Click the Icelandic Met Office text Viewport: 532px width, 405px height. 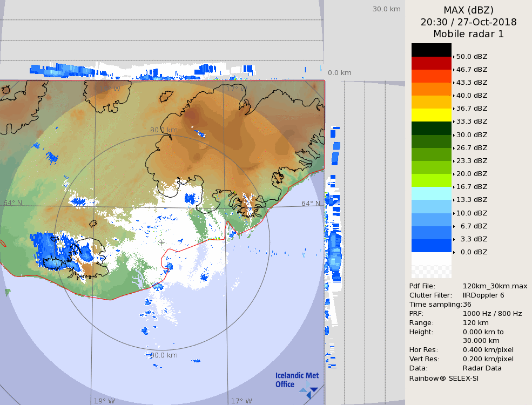pyautogui.click(x=297, y=380)
